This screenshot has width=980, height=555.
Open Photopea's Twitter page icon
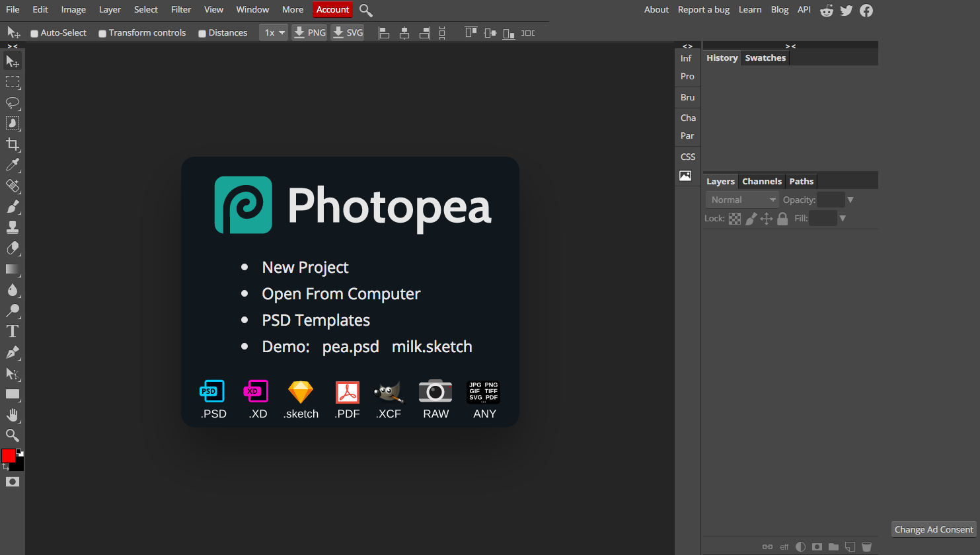(847, 10)
